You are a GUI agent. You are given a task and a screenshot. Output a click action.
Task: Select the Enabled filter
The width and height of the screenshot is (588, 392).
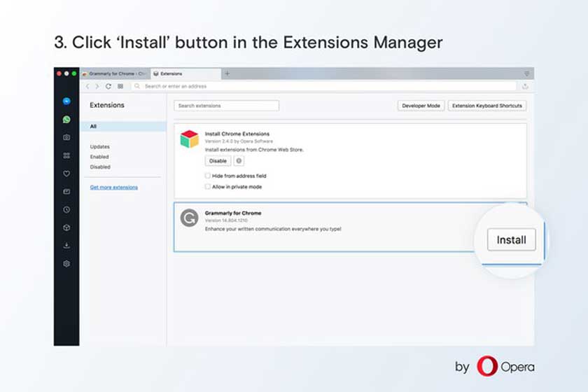(x=99, y=157)
